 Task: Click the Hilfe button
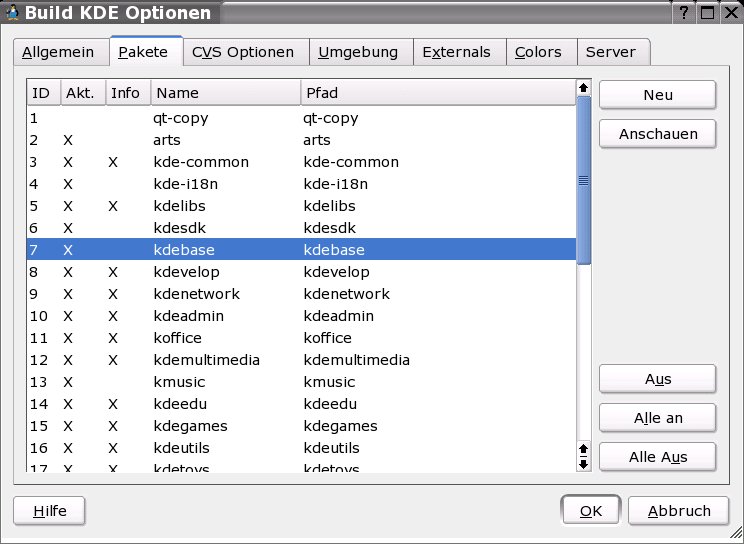pos(49,511)
